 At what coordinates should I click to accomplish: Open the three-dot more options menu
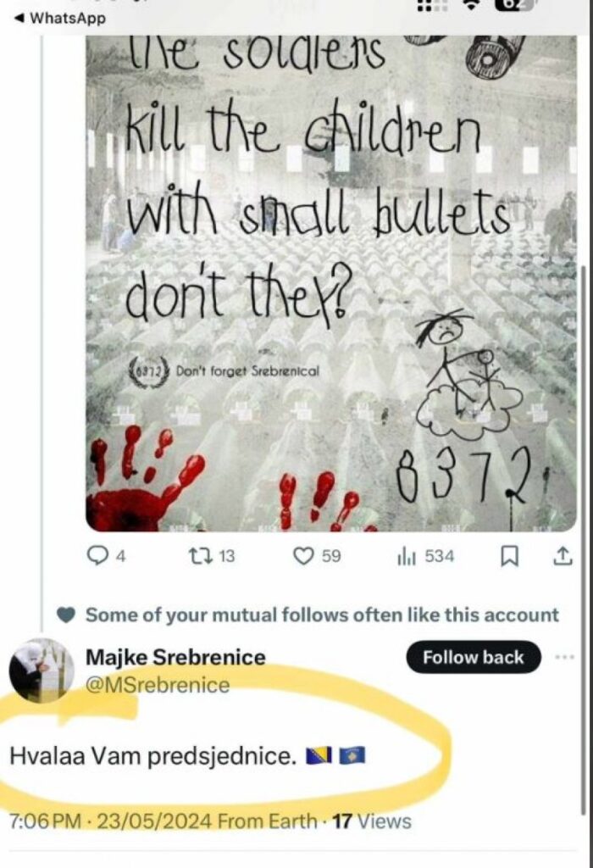pos(563,657)
